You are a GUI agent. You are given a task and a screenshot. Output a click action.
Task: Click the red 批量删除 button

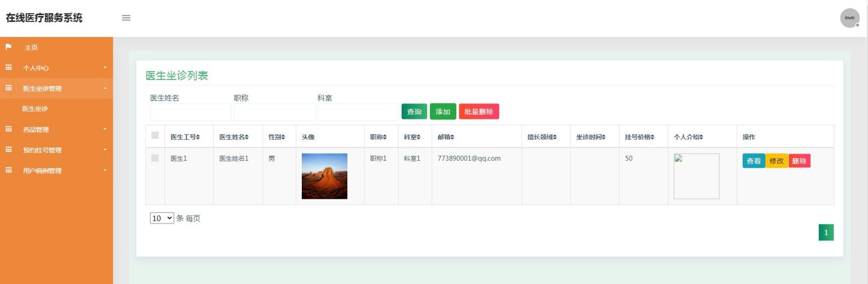(479, 112)
